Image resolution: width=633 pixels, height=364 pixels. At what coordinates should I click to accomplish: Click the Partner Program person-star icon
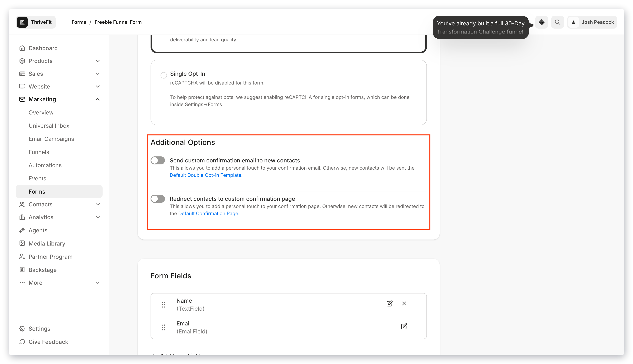click(x=22, y=257)
